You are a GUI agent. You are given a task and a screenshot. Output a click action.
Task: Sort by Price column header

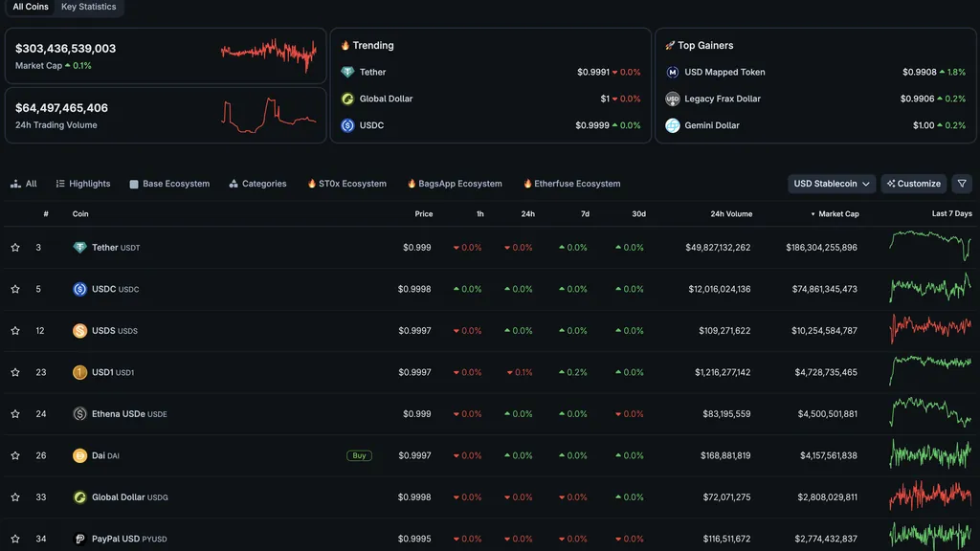[423, 213]
